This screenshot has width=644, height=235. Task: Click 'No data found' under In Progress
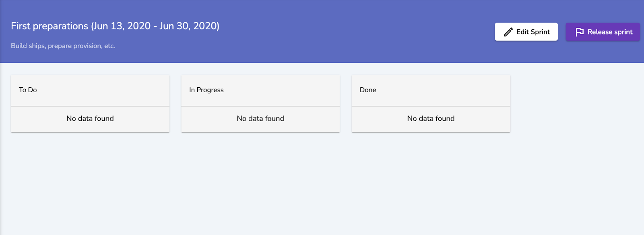pos(260,119)
